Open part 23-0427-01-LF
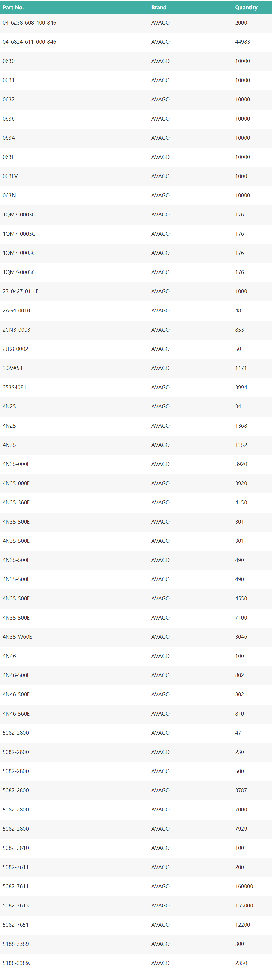Image resolution: width=272 pixels, height=980 pixels. 21,291
